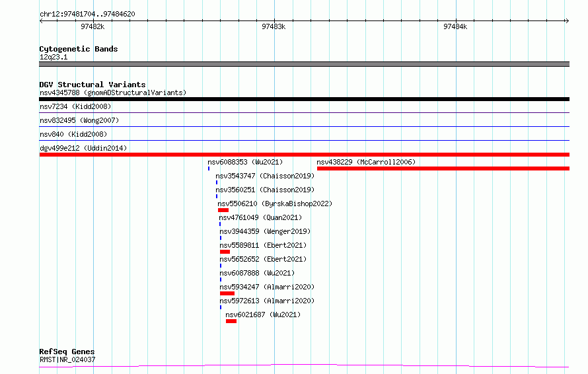
Task: Open nsv4761049 (Quan2021) variant
Action: click(260, 217)
